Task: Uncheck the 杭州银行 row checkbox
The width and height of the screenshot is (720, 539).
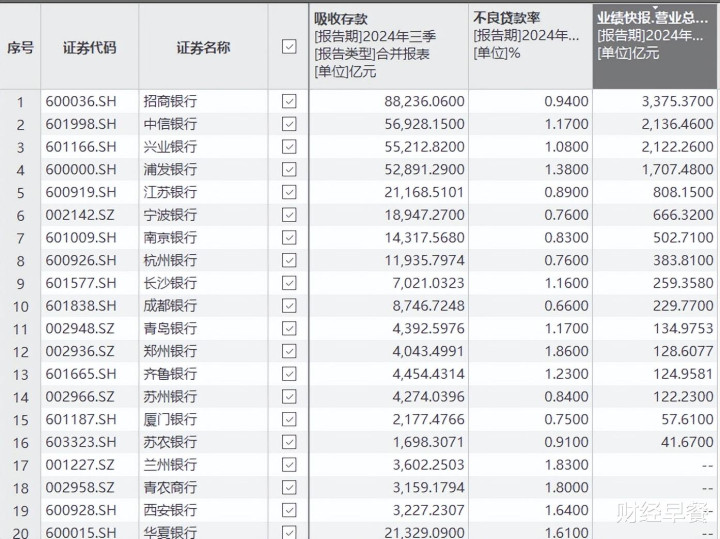Action: [289, 260]
